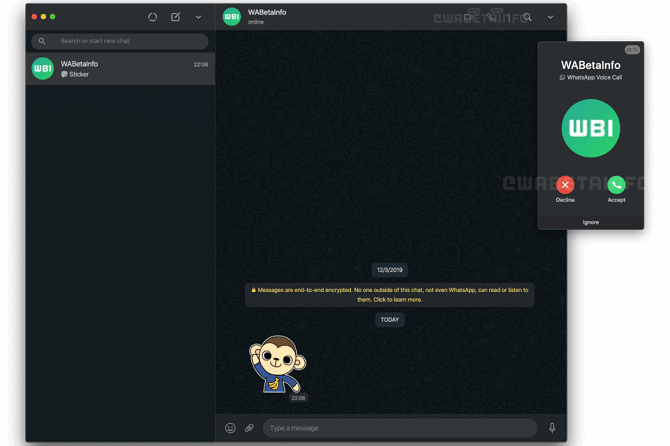Open the chat header options chevron
670x446 pixels.
[x=550, y=17]
